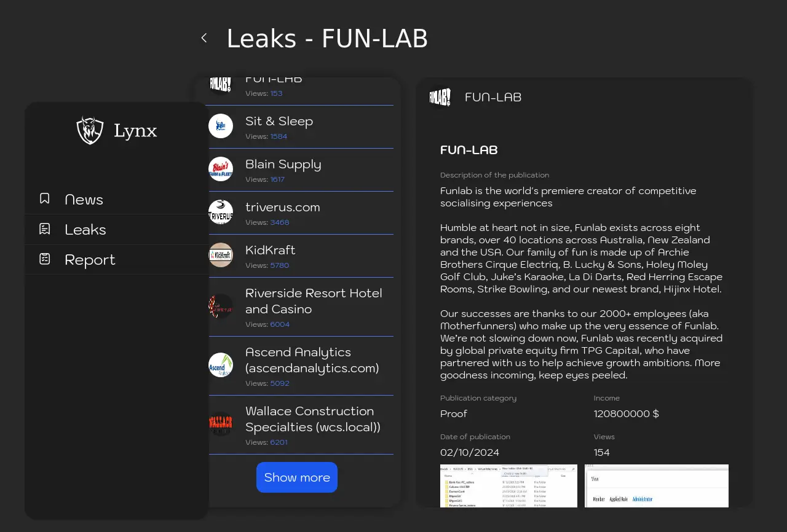Screen dimensions: 787x532
Task: Click the KidKraft logo icon
Action: [221, 255]
